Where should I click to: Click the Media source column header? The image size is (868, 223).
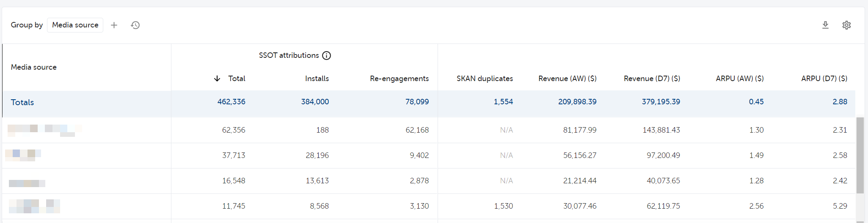(34, 67)
